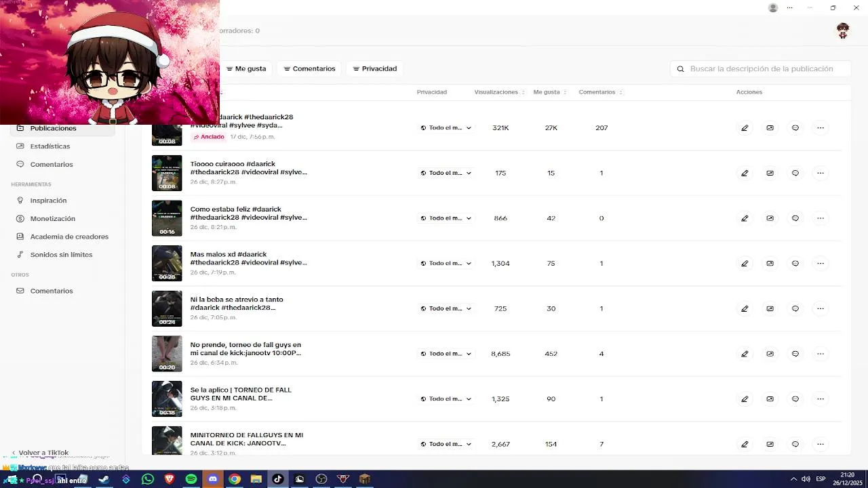Open the profile avatar at top right
The image size is (868, 488).
(x=843, y=30)
